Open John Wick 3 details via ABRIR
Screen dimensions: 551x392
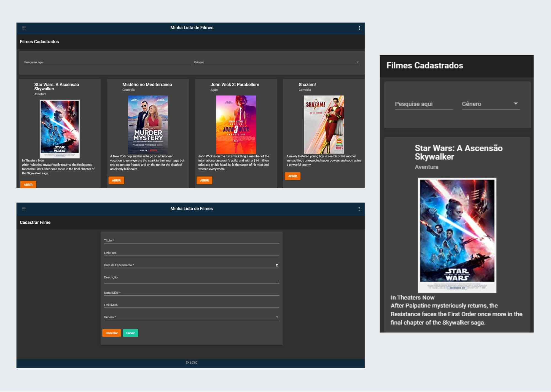204,180
